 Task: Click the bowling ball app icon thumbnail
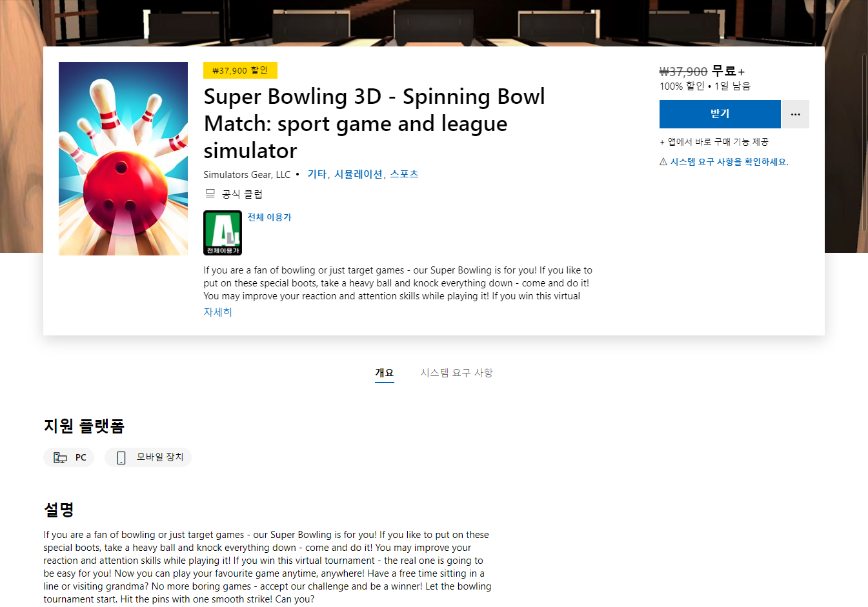click(x=123, y=159)
